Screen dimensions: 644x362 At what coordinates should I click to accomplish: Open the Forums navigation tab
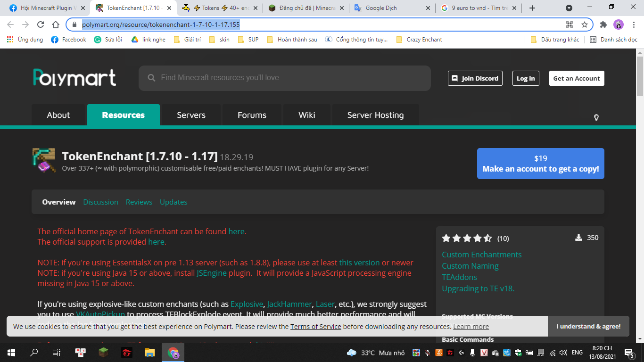pos(252,115)
